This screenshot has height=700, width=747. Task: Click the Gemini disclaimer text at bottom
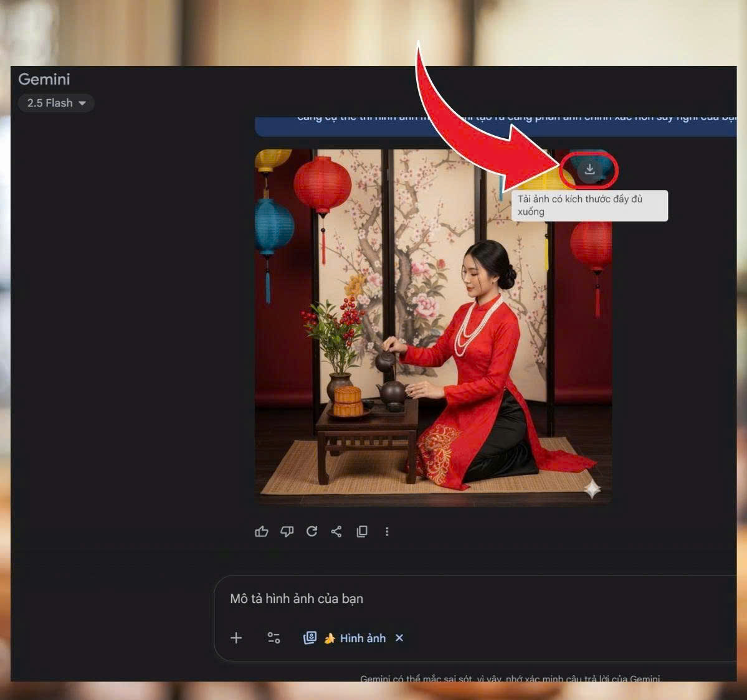coord(510,678)
